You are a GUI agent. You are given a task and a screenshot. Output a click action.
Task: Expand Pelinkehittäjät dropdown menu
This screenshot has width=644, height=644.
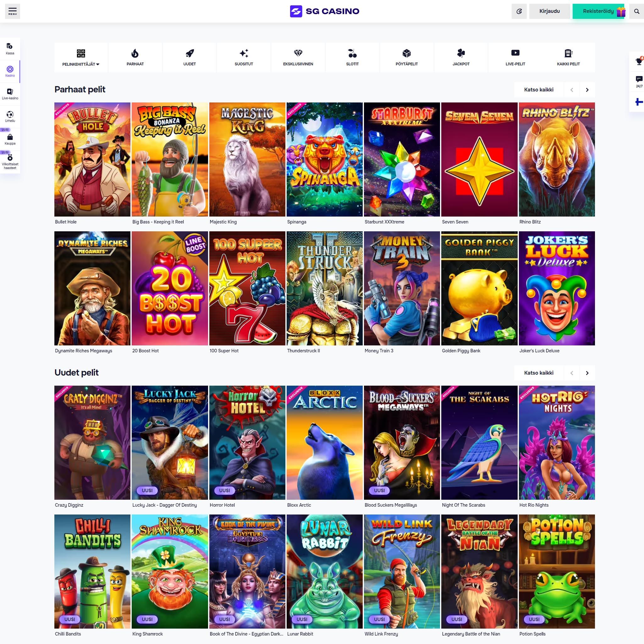pos(81,57)
